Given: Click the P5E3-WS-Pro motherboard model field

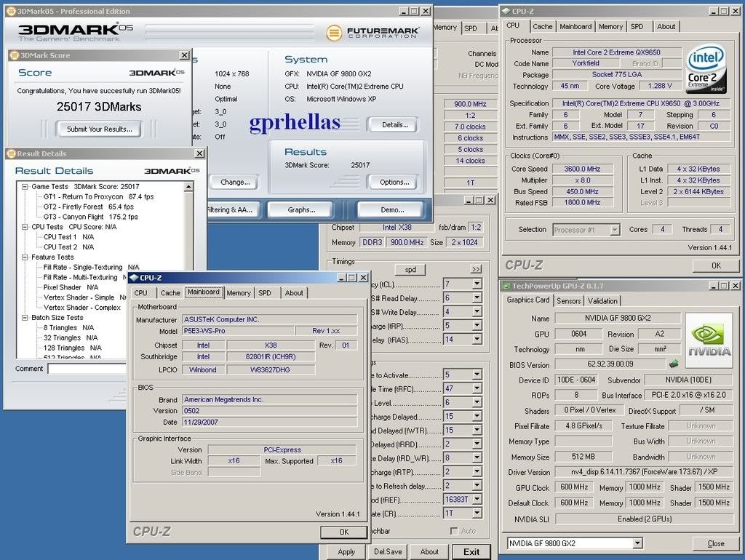Looking at the screenshot, I should (x=238, y=331).
